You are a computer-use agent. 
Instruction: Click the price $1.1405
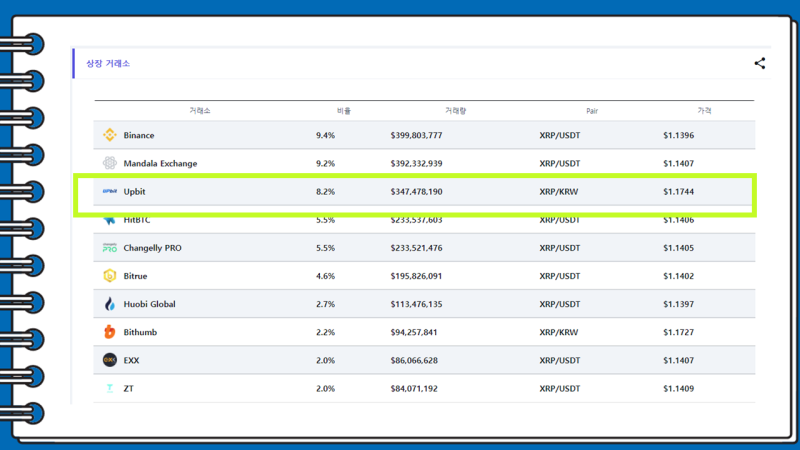[679, 248]
